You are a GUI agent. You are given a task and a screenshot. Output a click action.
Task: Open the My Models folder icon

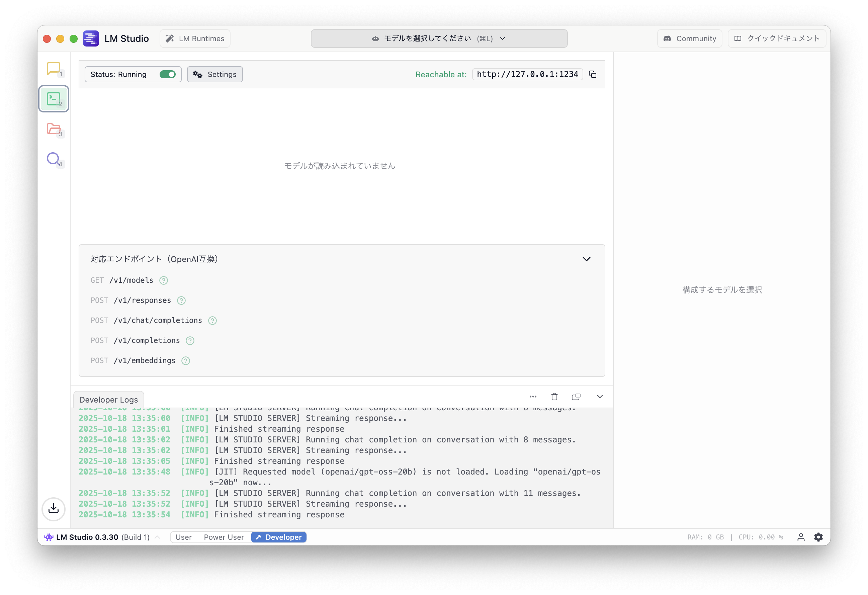[54, 129]
